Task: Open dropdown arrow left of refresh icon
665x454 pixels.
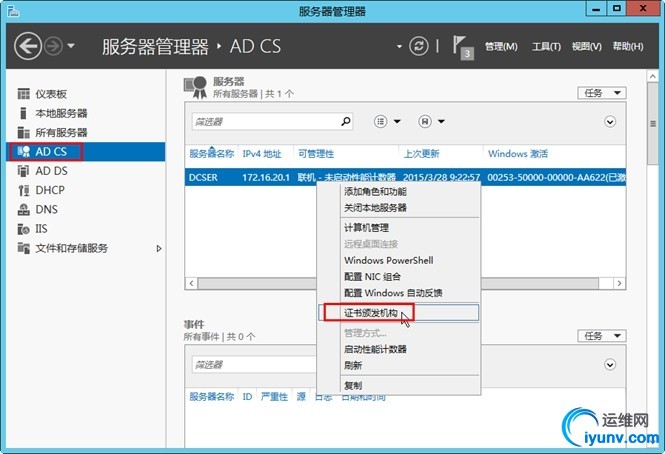Action: [x=399, y=46]
